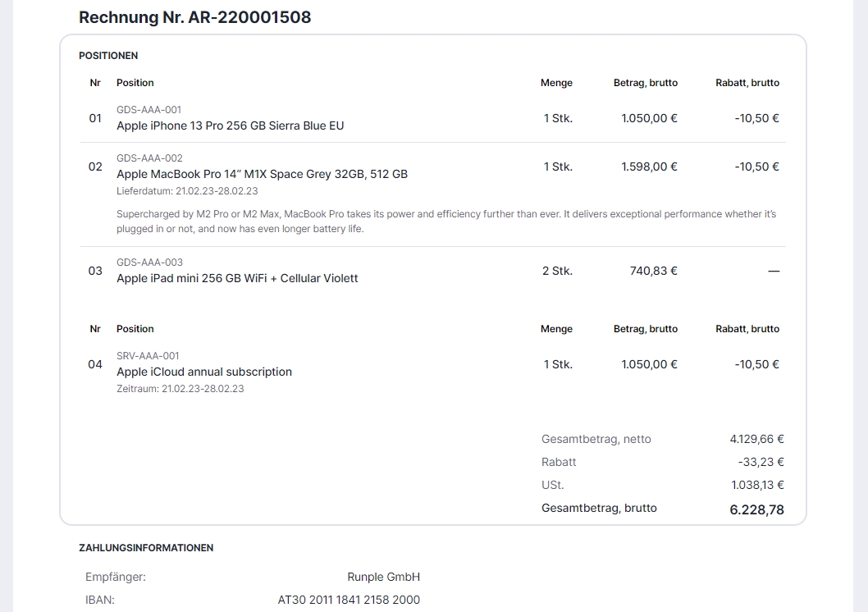Click the total Rabatt value -33,23 €
Image resolution: width=868 pixels, height=612 pixels.
pyautogui.click(x=761, y=462)
